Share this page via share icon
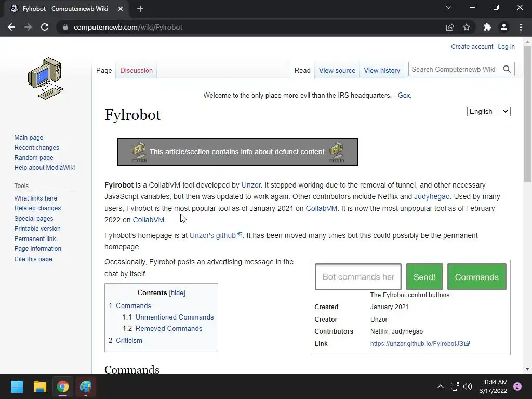Screen dimensions: 532x399 [x=450, y=27]
